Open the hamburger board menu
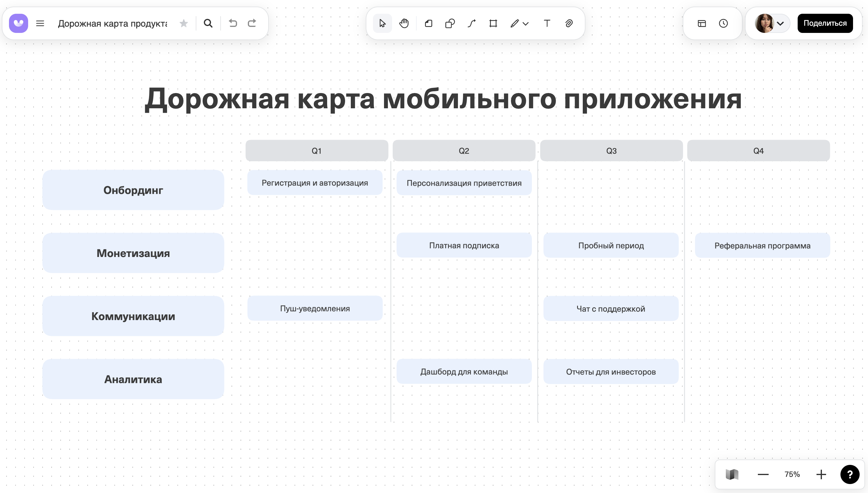The width and height of the screenshot is (868, 493). (x=40, y=23)
